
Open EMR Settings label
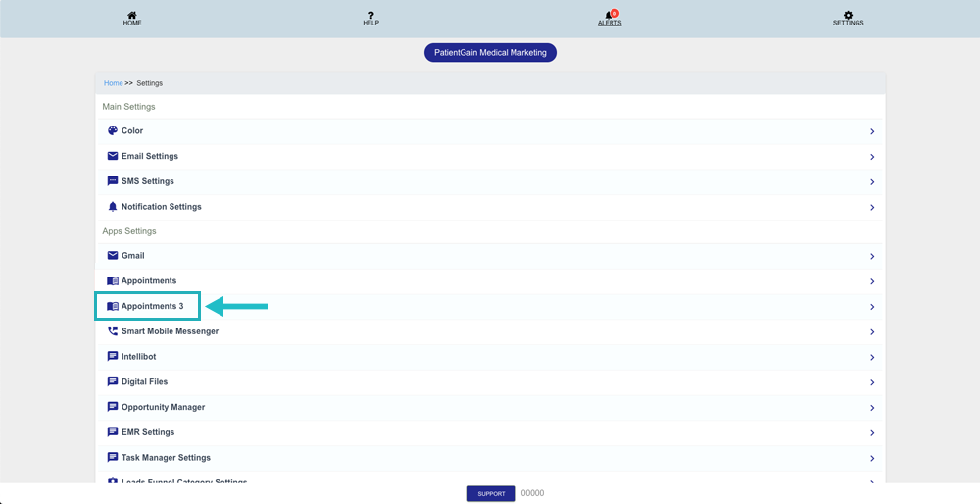(x=148, y=432)
